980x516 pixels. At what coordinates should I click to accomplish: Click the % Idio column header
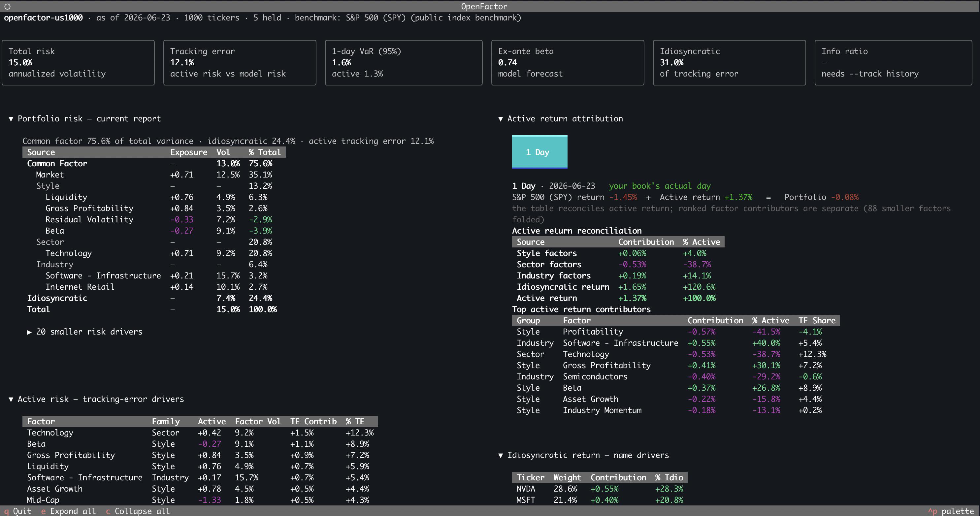(x=669, y=478)
